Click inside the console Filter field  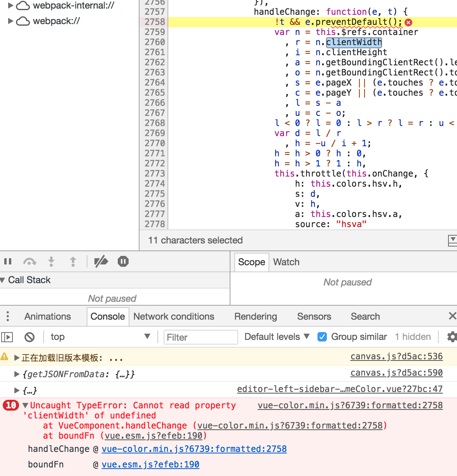pos(201,337)
